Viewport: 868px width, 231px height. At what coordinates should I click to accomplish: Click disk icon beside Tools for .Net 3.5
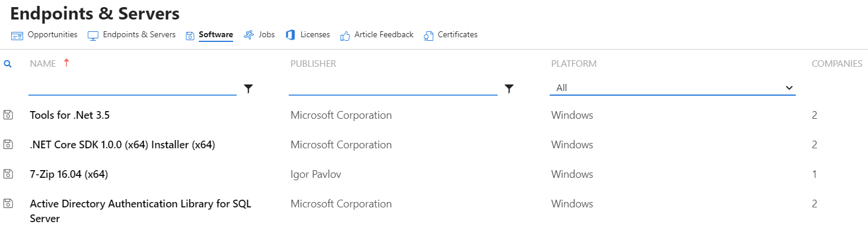[x=8, y=115]
